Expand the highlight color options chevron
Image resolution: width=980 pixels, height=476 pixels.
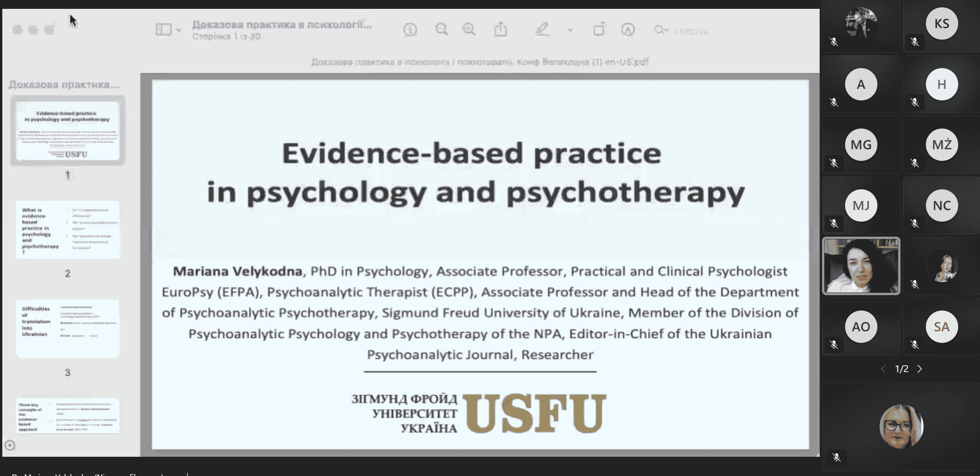coord(570,30)
